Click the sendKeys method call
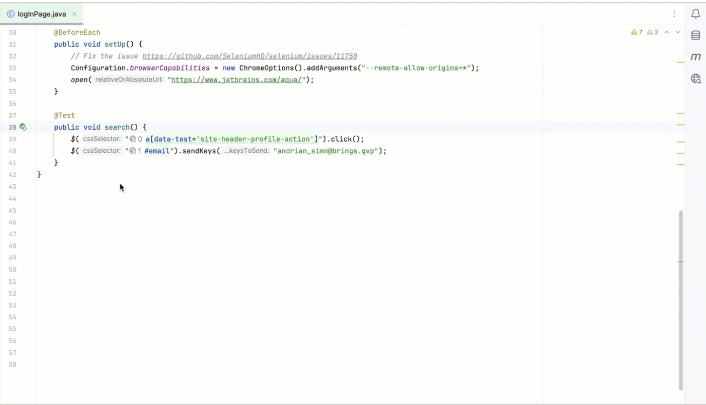Viewport: 706px width, 405px height. click(199, 151)
